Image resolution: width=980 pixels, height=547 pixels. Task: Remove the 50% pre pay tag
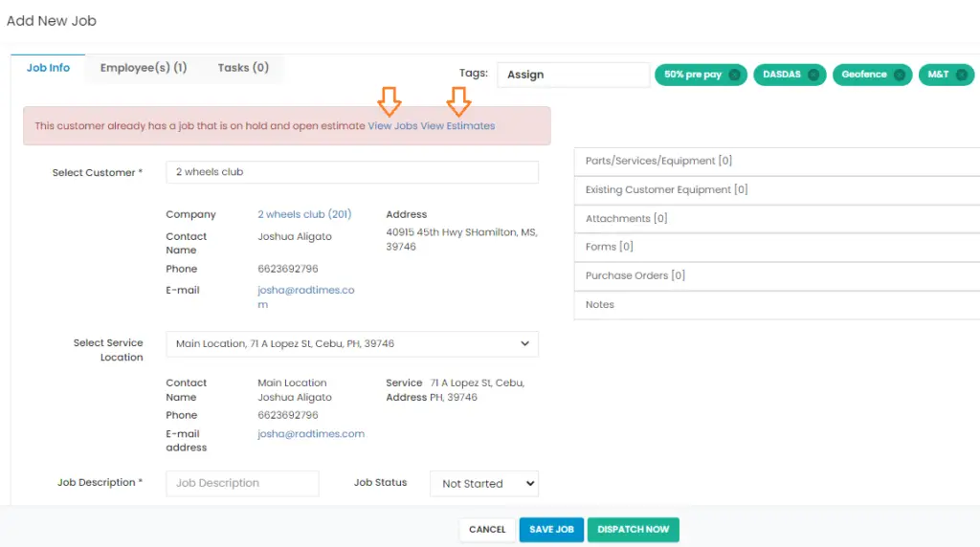[734, 75]
